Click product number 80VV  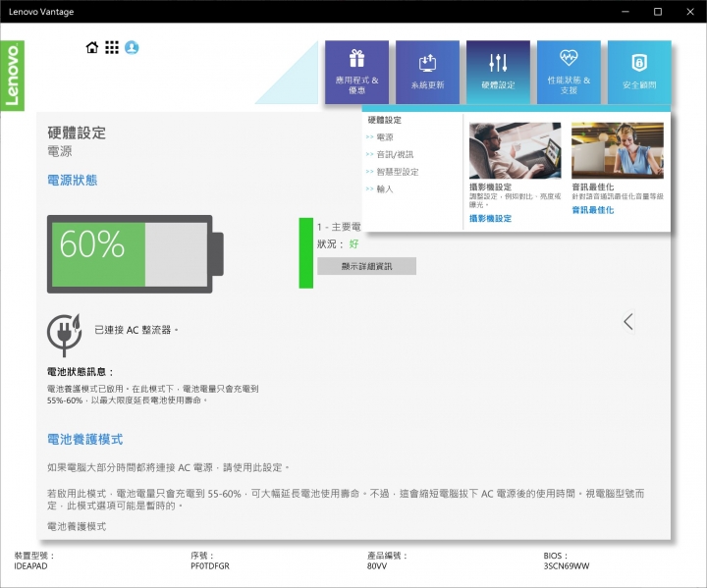pos(377,565)
